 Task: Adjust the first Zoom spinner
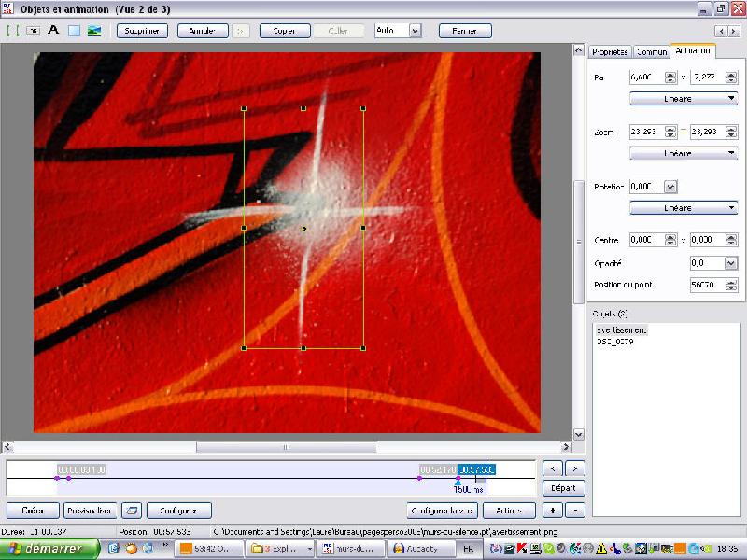point(670,132)
